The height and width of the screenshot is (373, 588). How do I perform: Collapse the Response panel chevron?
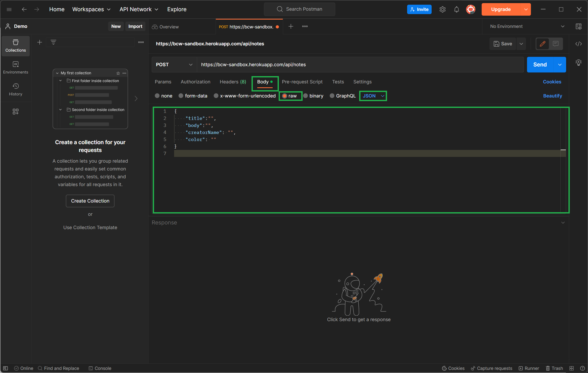point(563,223)
